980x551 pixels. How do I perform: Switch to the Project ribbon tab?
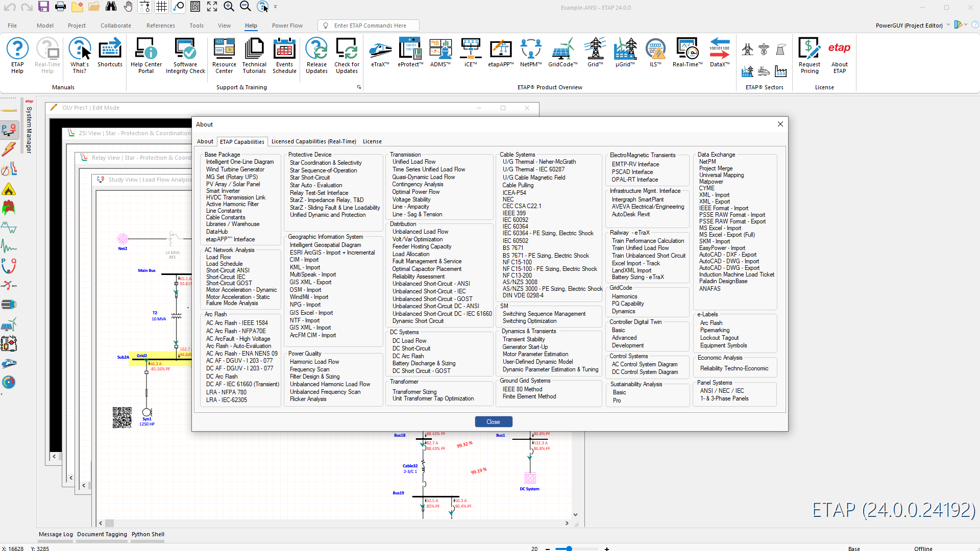click(77, 26)
